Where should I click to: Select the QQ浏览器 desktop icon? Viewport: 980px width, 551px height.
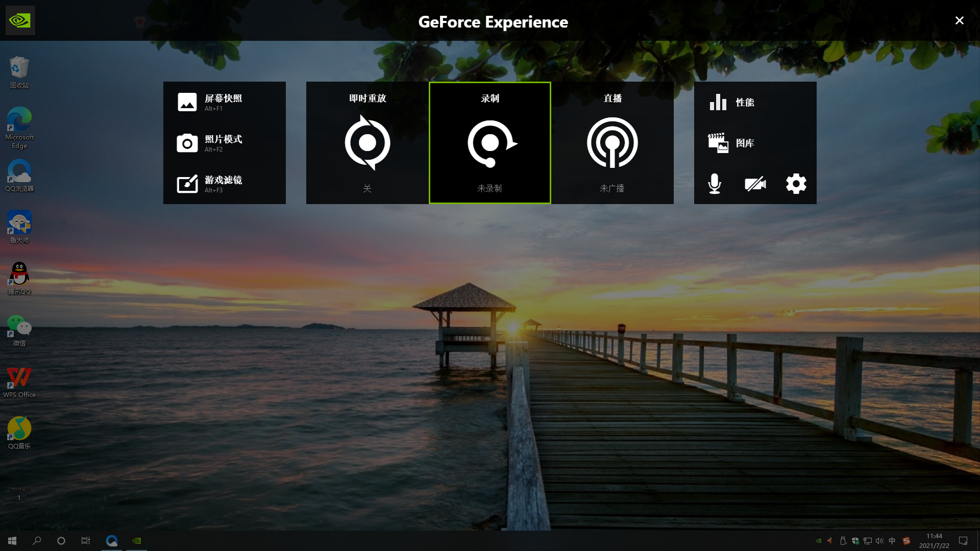pos(19,176)
